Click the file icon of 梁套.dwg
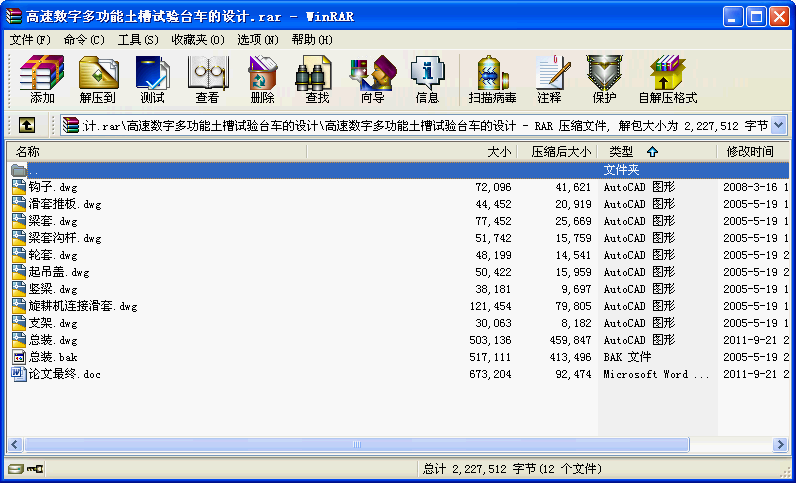 tap(19, 221)
